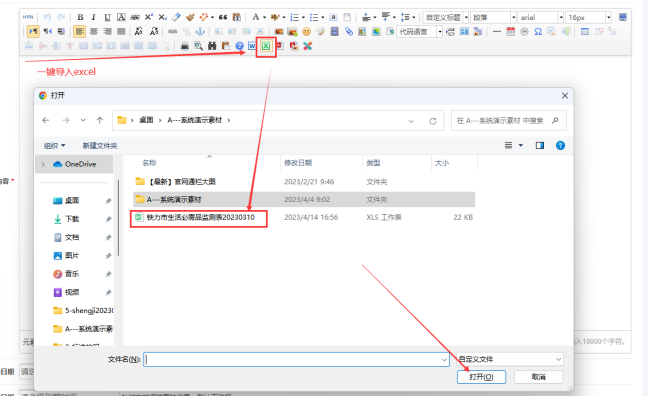Select the XLS file 铁力市生活必需品监测表20230310
This screenshot has width=648, height=396.
pyautogui.click(x=201, y=217)
